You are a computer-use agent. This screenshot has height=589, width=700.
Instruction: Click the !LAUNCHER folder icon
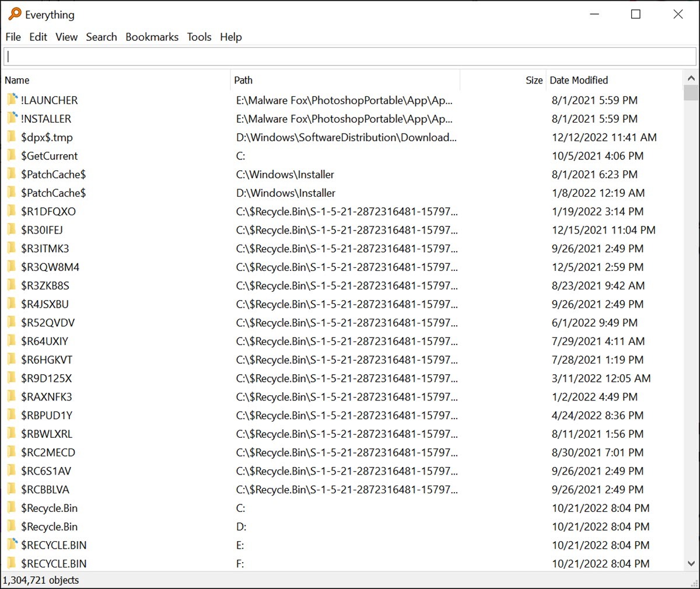[x=12, y=100]
